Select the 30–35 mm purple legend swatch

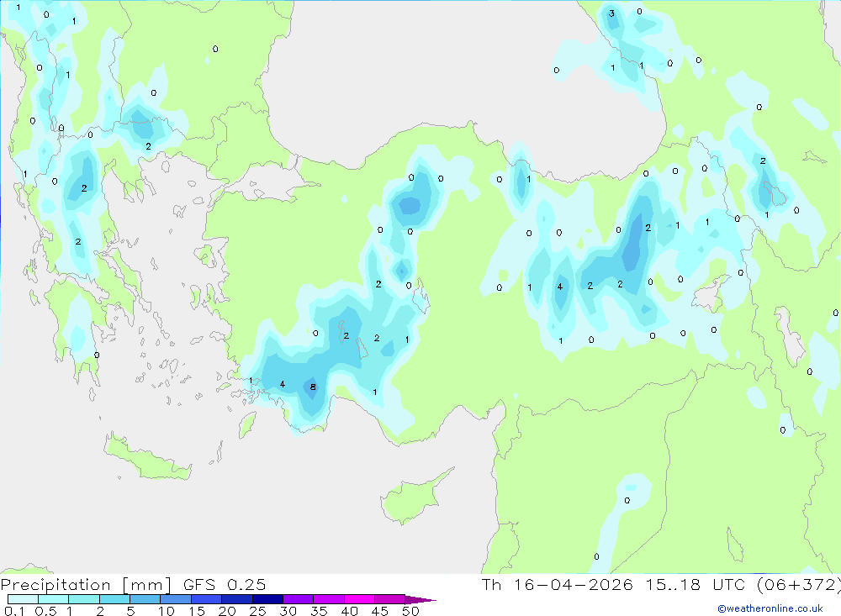[x=298, y=599]
